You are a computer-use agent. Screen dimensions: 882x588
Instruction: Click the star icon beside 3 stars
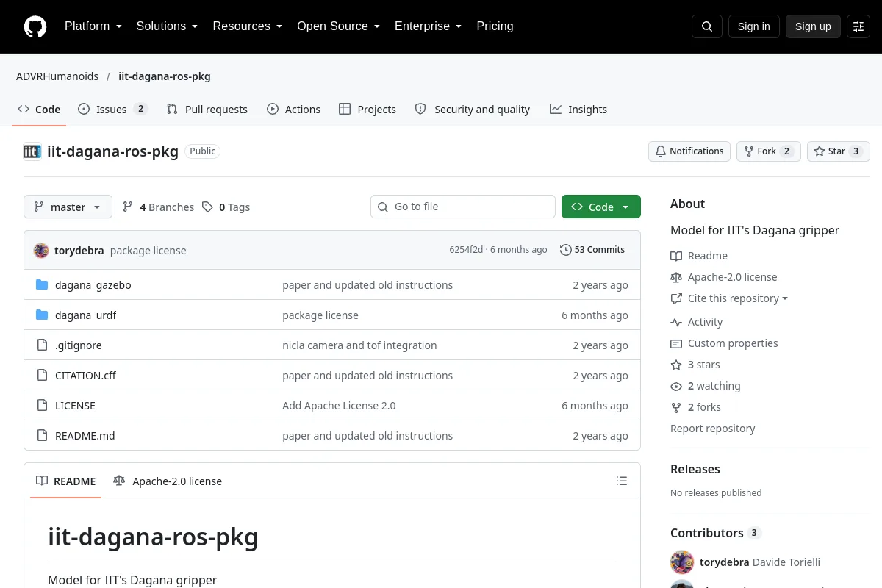click(676, 365)
